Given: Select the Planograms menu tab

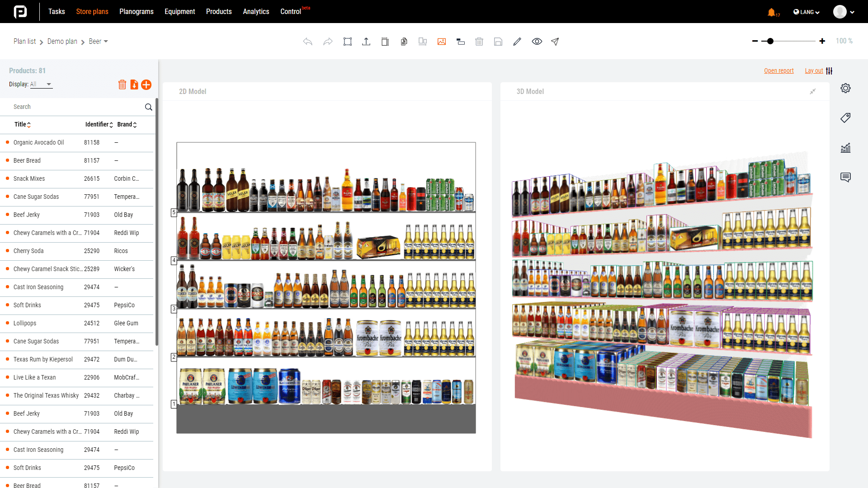Looking at the screenshot, I should click(136, 11).
